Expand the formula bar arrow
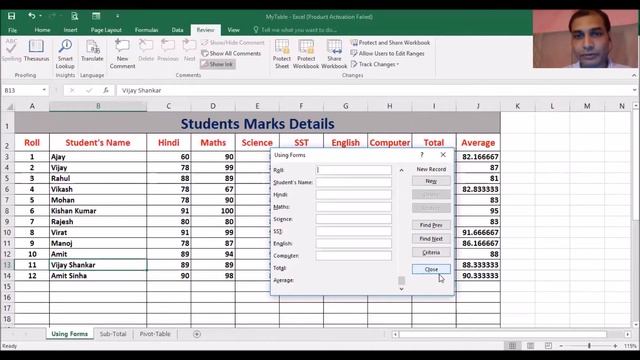This screenshot has width=640, height=360. pos(634,90)
